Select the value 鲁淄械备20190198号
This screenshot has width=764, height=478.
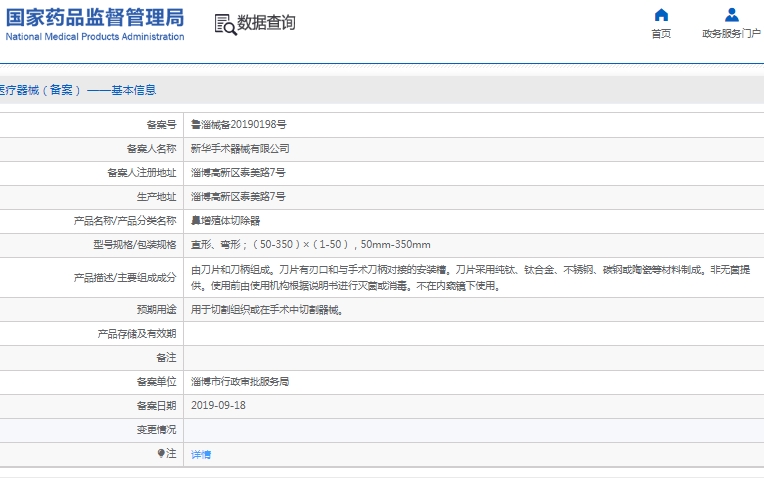tap(239, 125)
